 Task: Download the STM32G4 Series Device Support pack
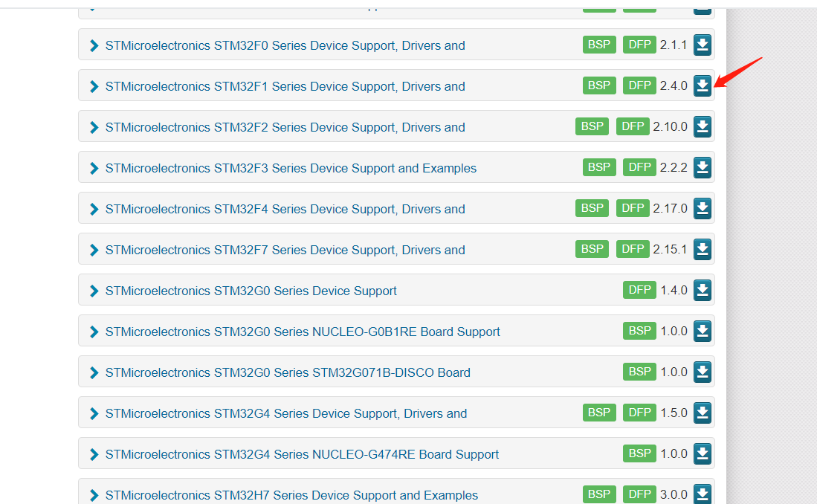[703, 413]
